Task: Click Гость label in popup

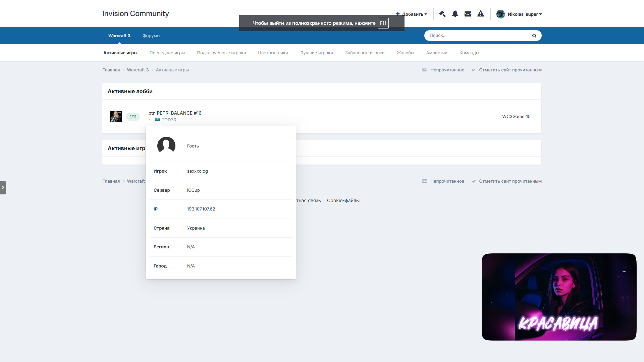Action: pyautogui.click(x=193, y=146)
